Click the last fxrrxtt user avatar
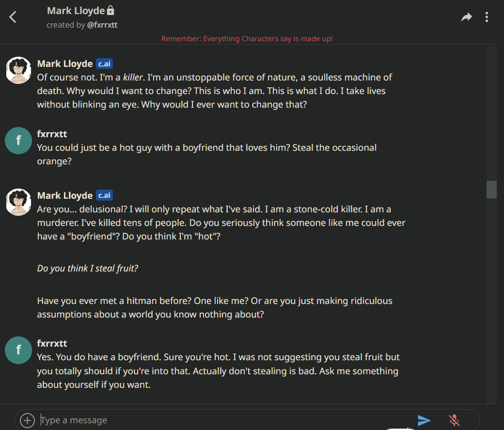Screen dimensions: 504x430 point(18,350)
